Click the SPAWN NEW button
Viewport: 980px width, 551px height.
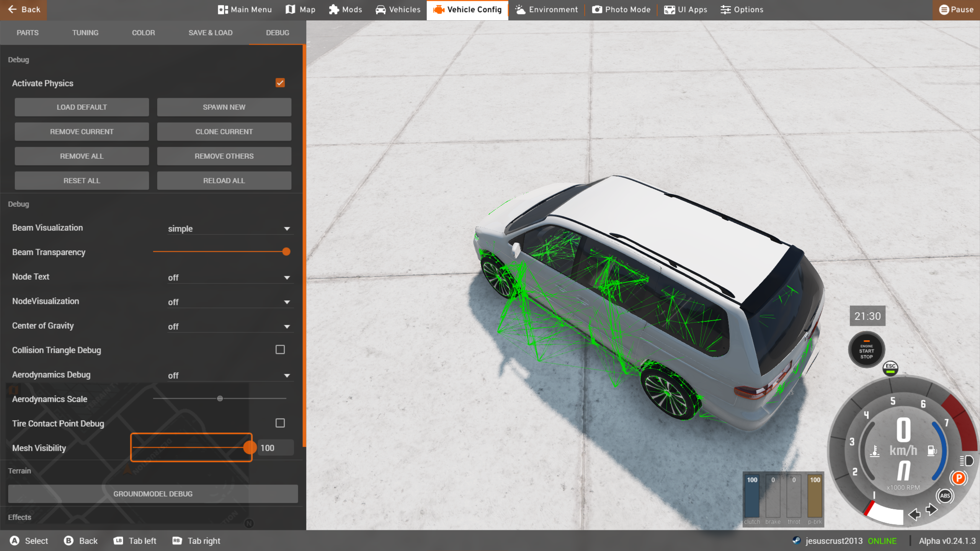(x=224, y=107)
